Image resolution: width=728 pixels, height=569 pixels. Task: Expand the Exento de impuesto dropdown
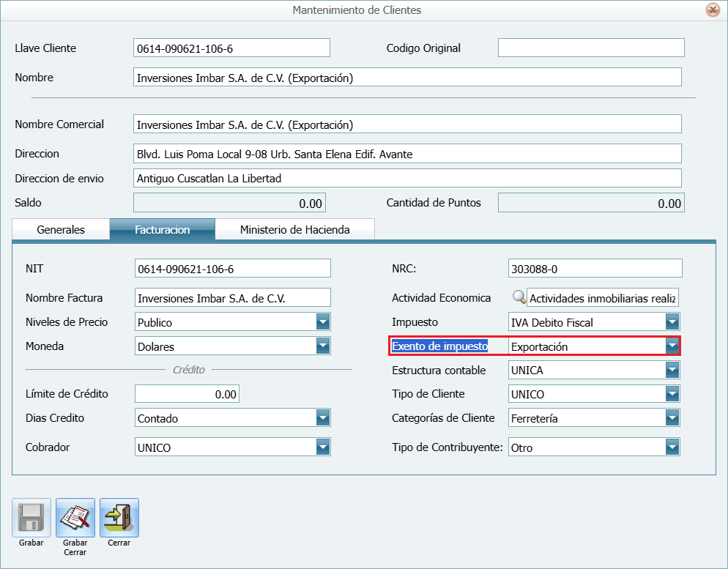[x=672, y=346]
